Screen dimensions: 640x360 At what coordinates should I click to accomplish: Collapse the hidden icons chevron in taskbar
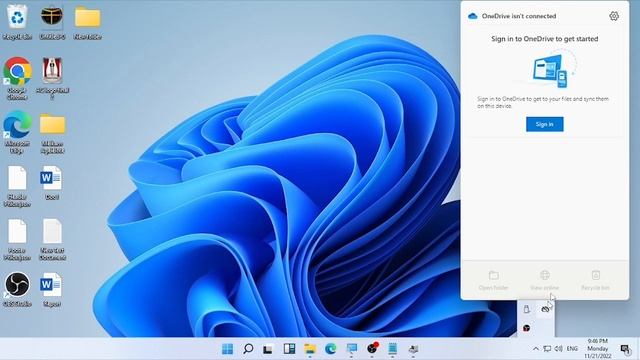(536, 349)
